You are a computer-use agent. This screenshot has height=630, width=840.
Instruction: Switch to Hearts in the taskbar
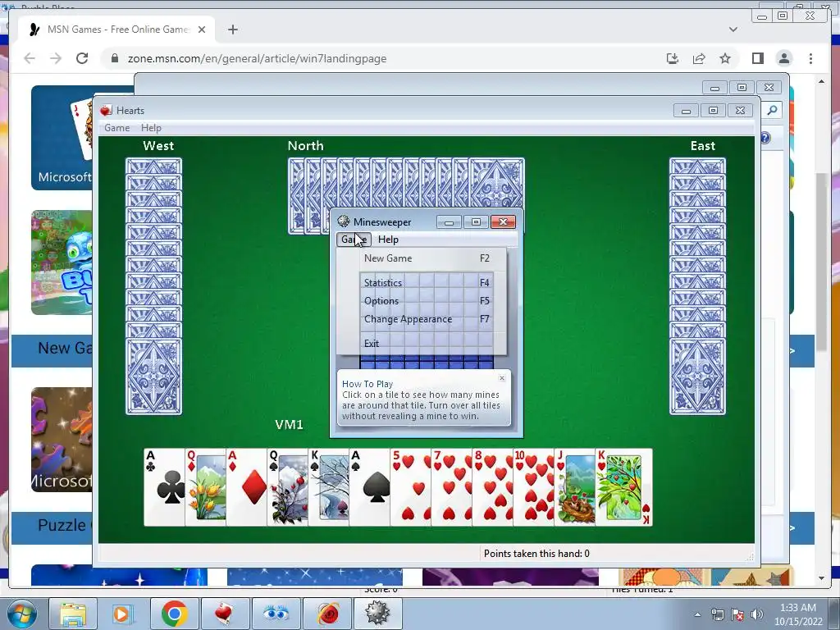coord(224,614)
